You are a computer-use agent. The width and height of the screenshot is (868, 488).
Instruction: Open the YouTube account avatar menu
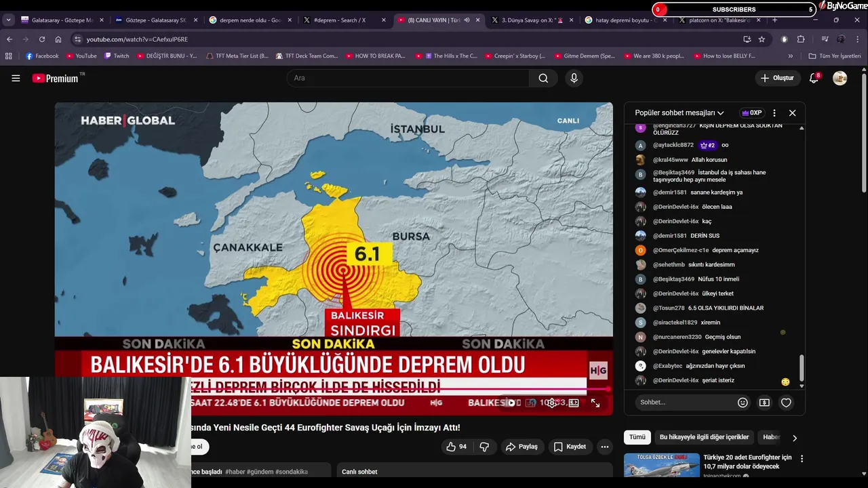pyautogui.click(x=840, y=78)
